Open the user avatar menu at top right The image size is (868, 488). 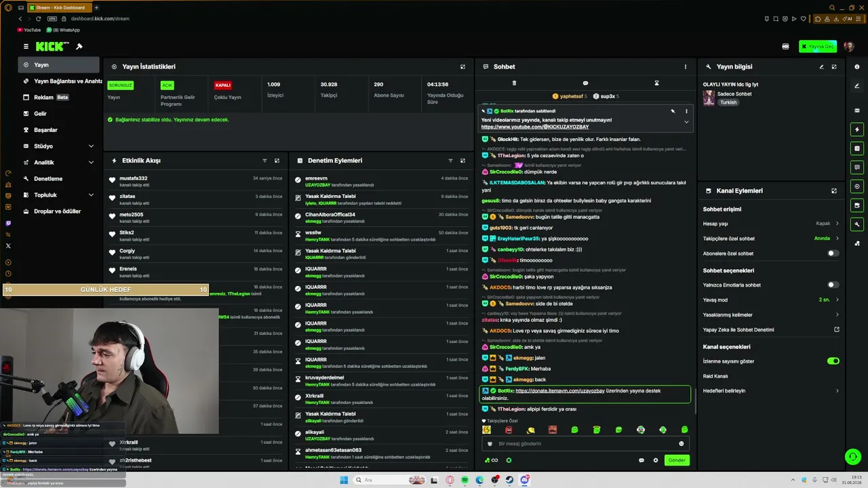click(x=848, y=47)
